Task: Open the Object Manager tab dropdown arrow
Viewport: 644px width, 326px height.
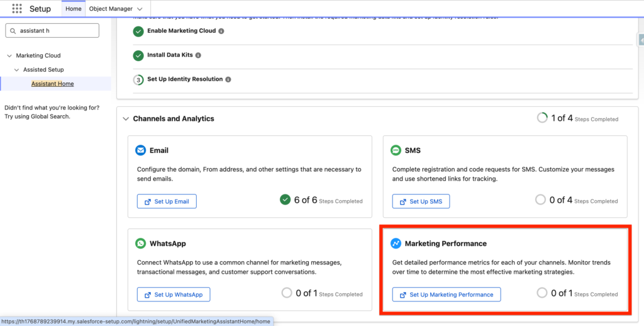Action: [139, 9]
